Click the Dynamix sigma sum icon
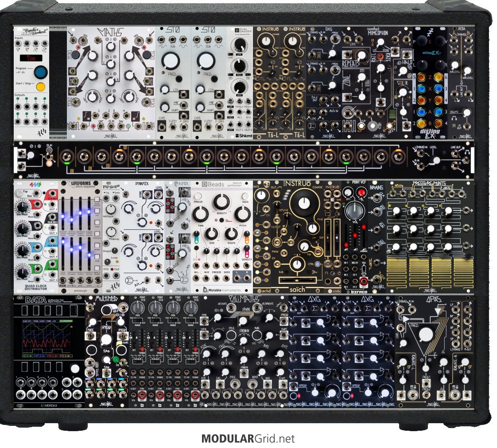The height and width of the screenshot is (448, 497). [x=129, y=280]
